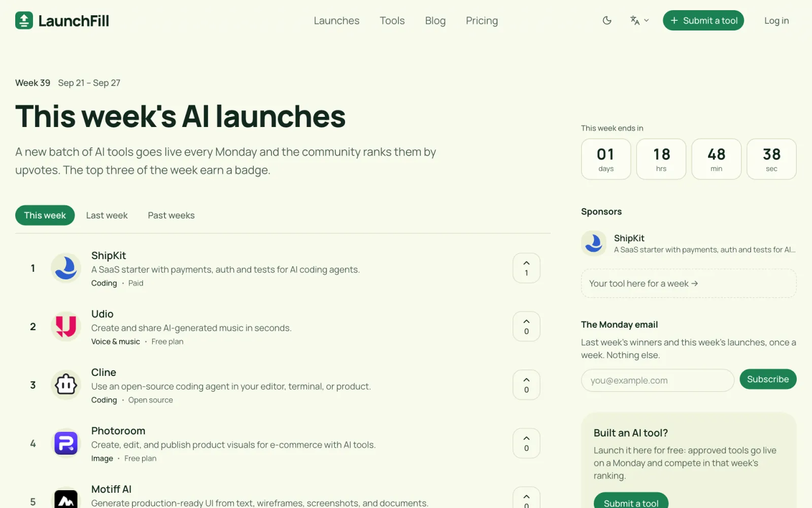
Task: Click the Cline robot logo icon
Action: pos(66,385)
